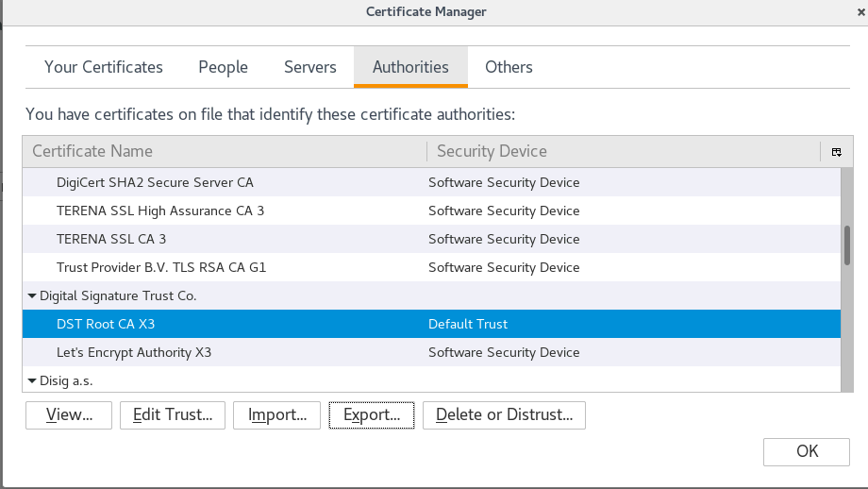The height and width of the screenshot is (489, 868).
Task: Click the Authorities tab
Action: (x=410, y=67)
